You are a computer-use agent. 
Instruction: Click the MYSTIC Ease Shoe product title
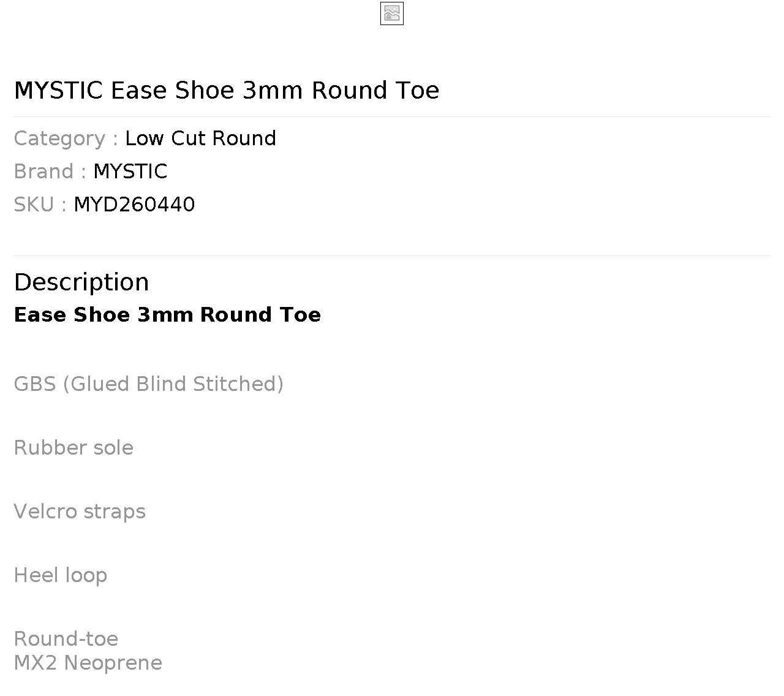226,91
